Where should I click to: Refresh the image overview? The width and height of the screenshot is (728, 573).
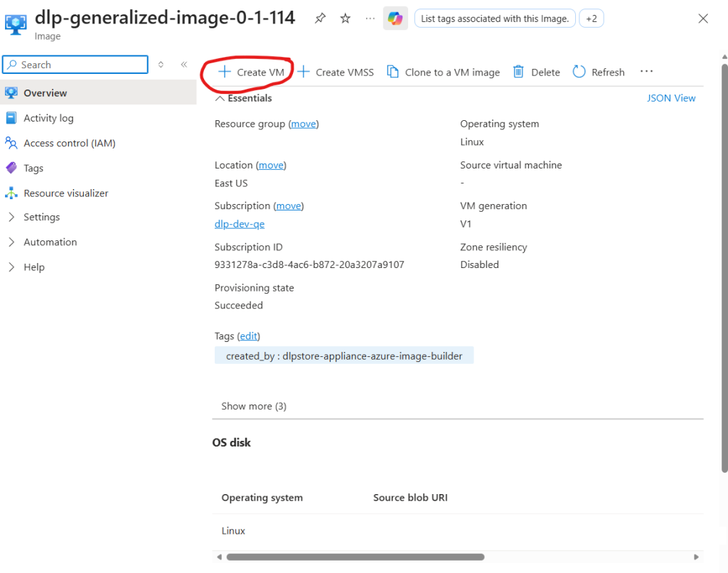click(x=599, y=73)
